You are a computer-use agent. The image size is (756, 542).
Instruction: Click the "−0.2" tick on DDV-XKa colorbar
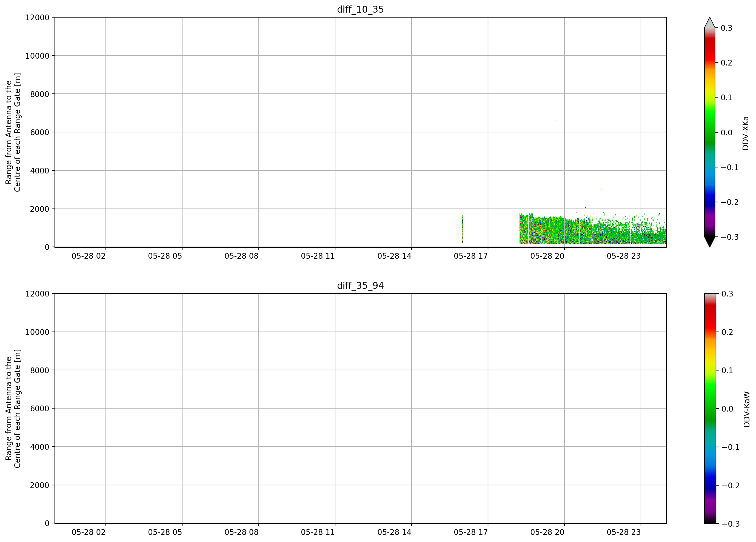[730, 202]
